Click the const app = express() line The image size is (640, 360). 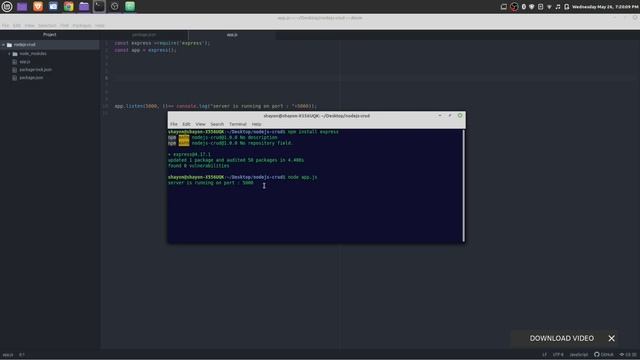pos(145,50)
